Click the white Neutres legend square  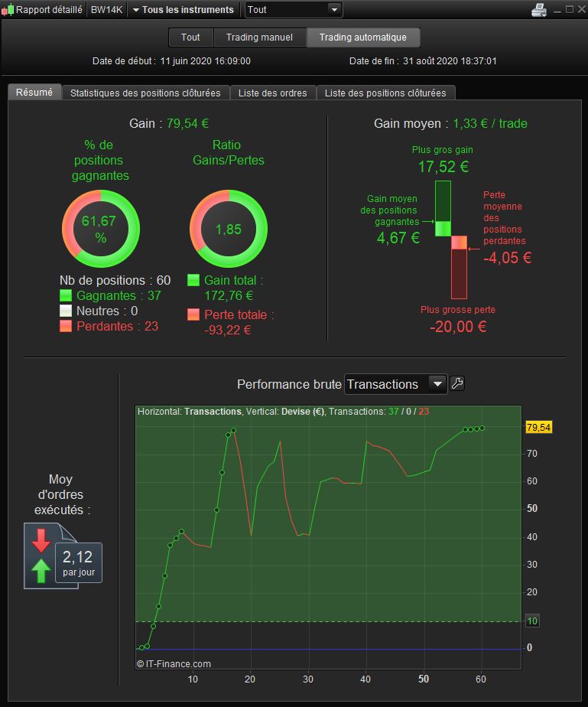(x=66, y=311)
